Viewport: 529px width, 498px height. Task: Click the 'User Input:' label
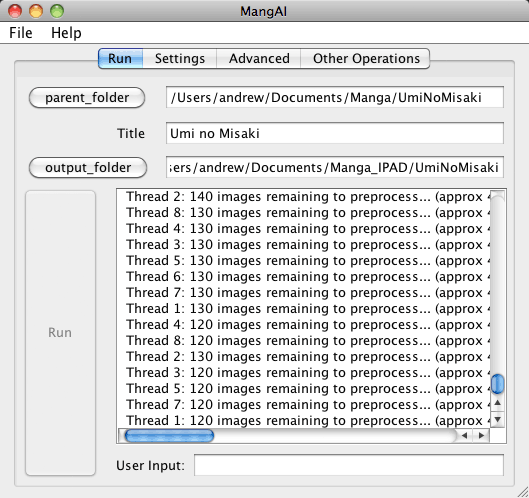coord(150,466)
